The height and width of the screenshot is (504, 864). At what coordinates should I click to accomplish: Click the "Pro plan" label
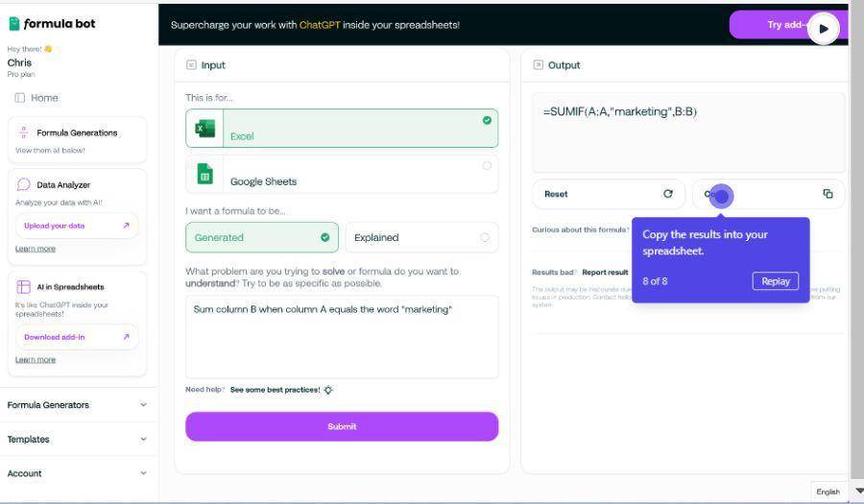click(x=21, y=74)
